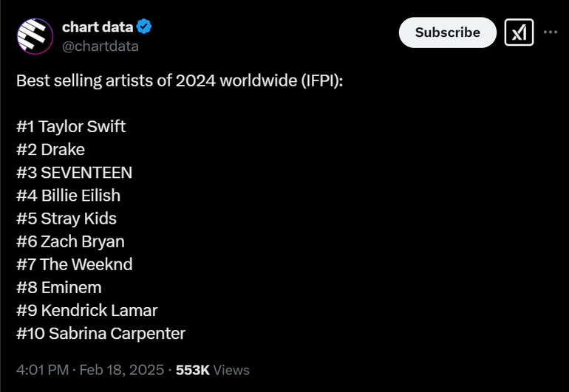The height and width of the screenshot is (392, 569).
Task: Click the #7 The Weeknd entry
Action: pos(74,264)
